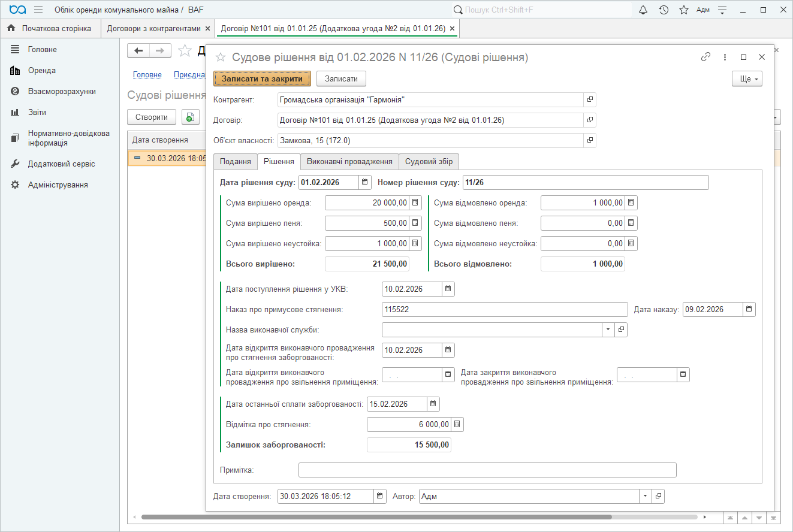Expand the Автор dropdown list
793x532 pixels.
[645, 496]
